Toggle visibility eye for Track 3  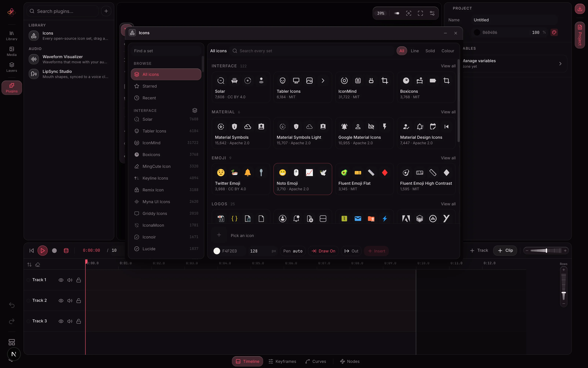[61, 321]
